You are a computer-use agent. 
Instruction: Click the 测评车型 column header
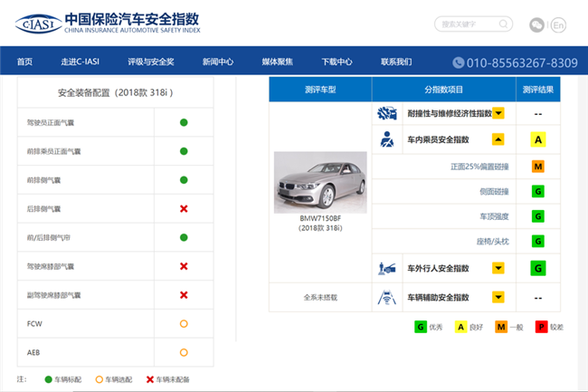pos(320,90)
